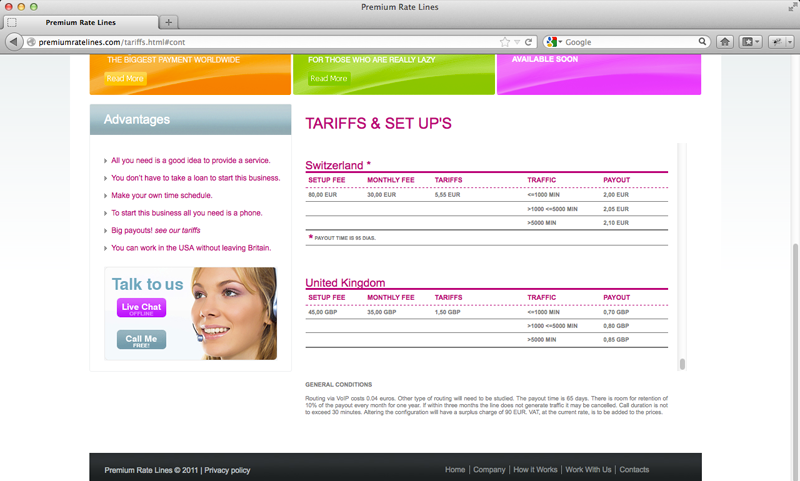
Task: Expand the far-right toolbar dropdown arrow
Action: [790, 42]
